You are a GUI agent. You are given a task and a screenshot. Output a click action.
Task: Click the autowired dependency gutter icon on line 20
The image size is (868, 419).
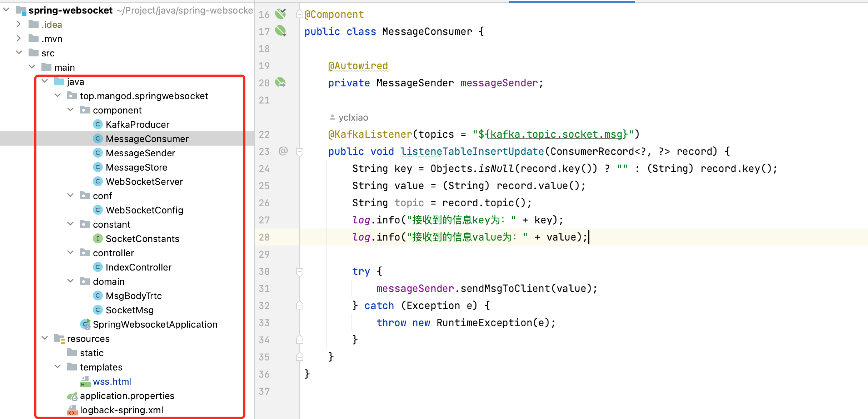pos(280,83)
